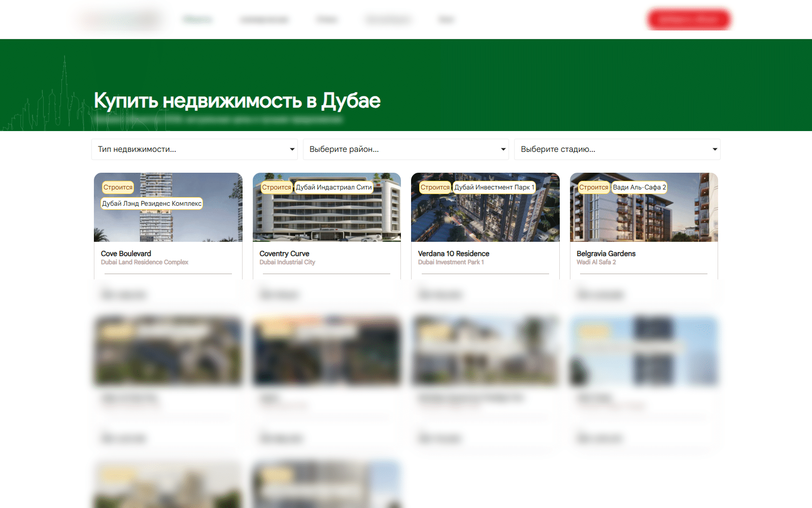
Task: Select the 'Дубай Инвестмент Парк 1' district tag
Action: pyautogui.click(x=494, y=187)
